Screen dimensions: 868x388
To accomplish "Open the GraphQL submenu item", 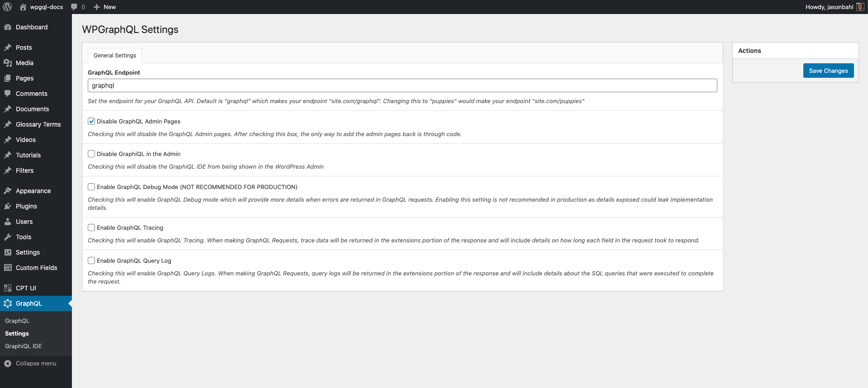I will [x=17, y=321].
